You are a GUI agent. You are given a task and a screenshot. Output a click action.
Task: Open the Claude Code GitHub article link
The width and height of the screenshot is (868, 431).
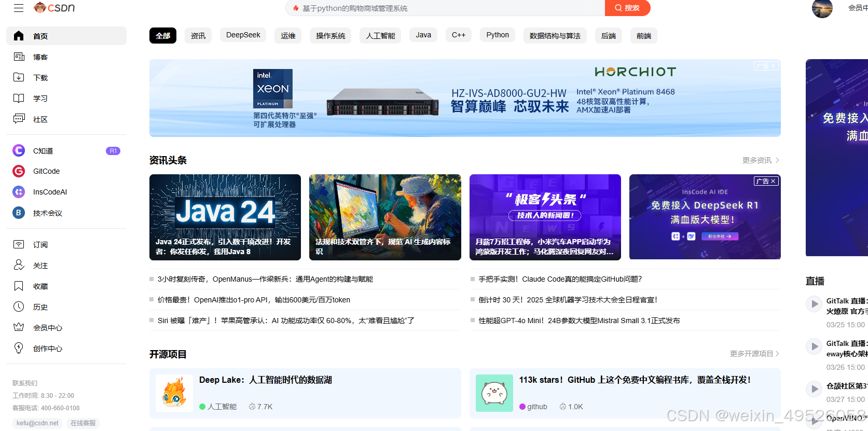point(560,279)
